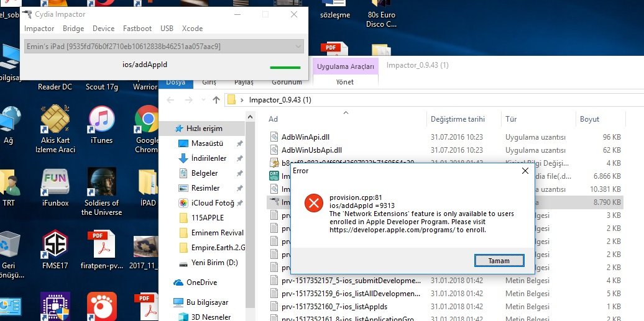Open the Xcode menu in Impactor
The image size is (644, 321).
point(192,29)
